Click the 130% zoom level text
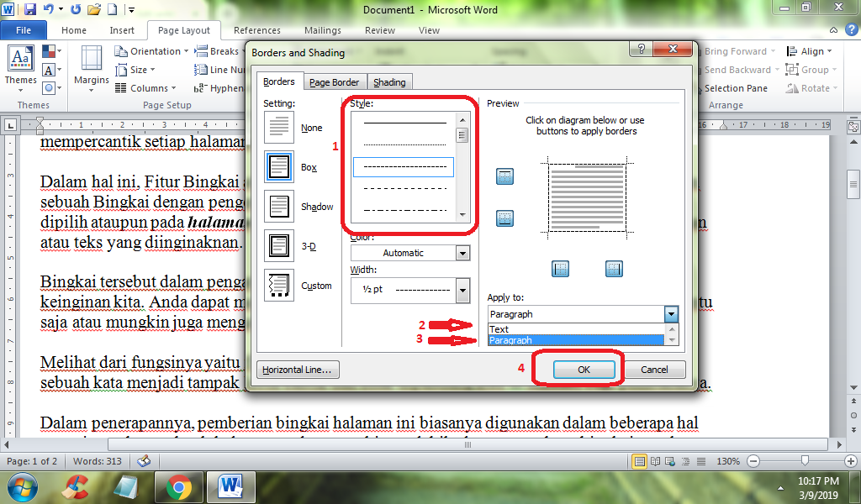 pyautogui.click(x=728, y=461)
